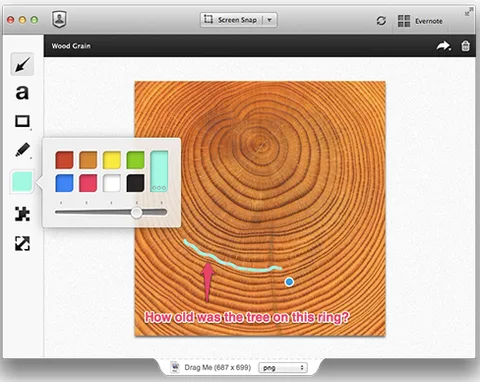Open the Evernote notes grid
The image size is (480, 382).
tap(404, 21)
